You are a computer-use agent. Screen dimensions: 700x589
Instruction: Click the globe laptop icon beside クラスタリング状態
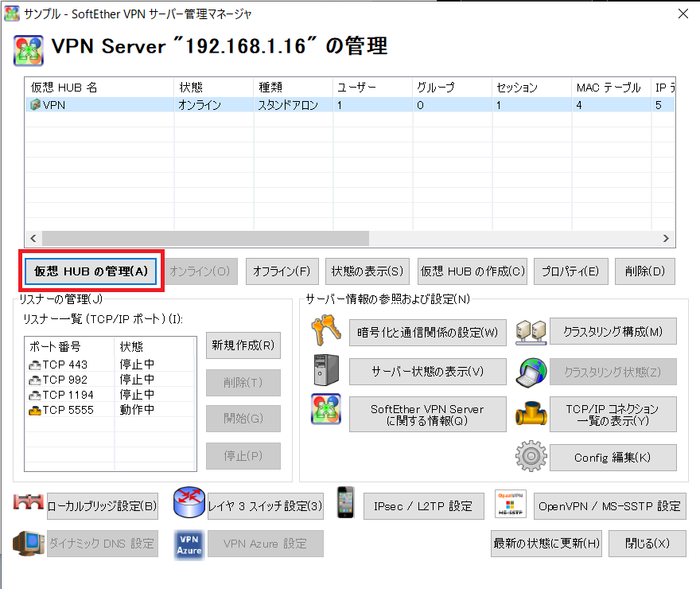(x=531, y=372)
